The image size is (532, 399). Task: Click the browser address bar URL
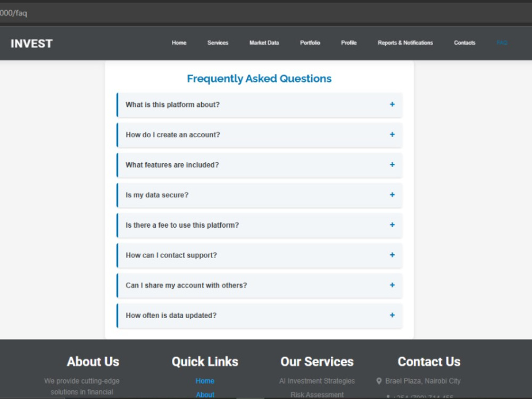pyautogui.click(x=14, y=13)
